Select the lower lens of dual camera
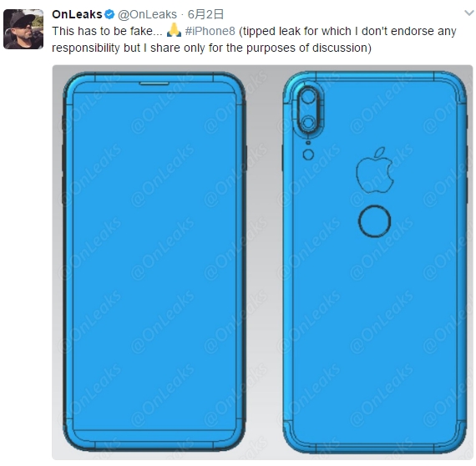 (308, 123)
